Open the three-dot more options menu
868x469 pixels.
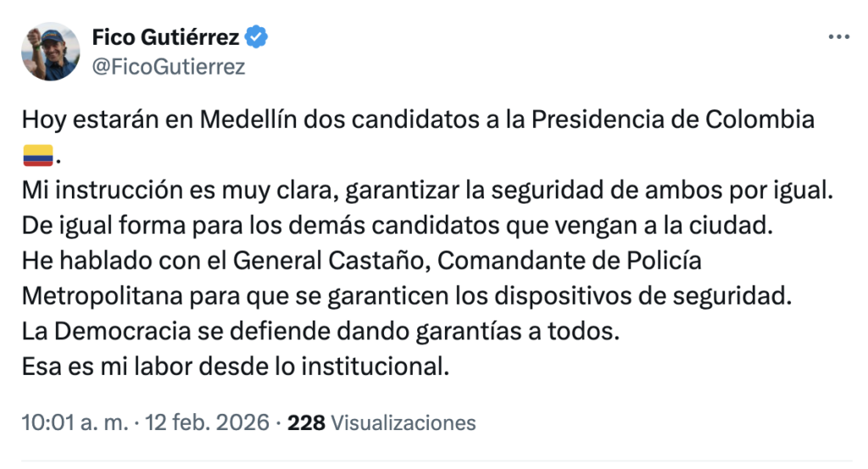838,38
